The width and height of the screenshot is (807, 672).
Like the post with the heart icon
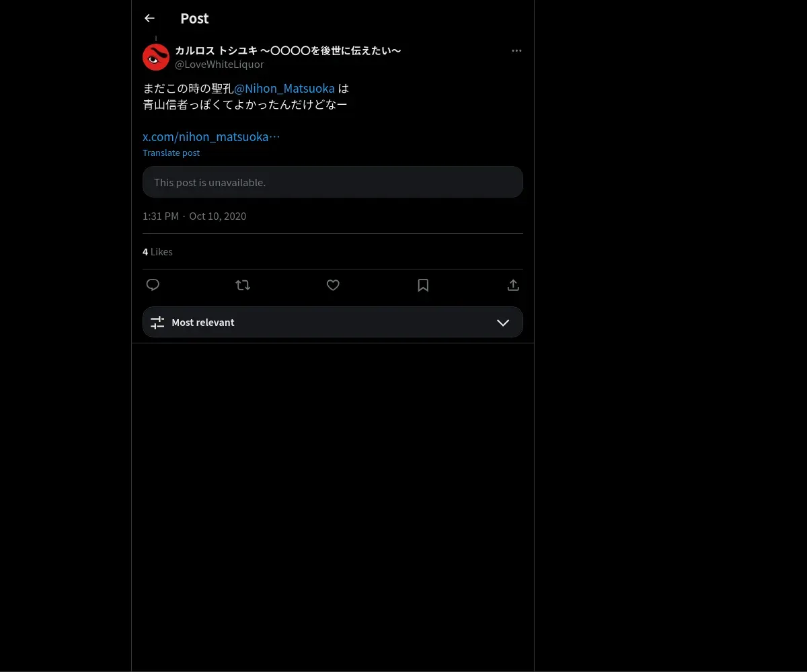tap(333, 285)
